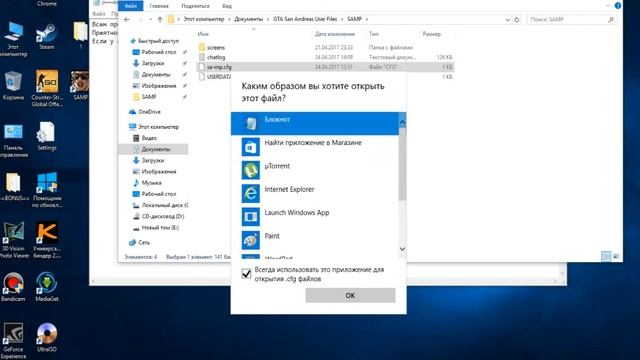640x360 pixels.
Task: Click Документы in the breadcrumb path
Action: click(x=249, y=19)
